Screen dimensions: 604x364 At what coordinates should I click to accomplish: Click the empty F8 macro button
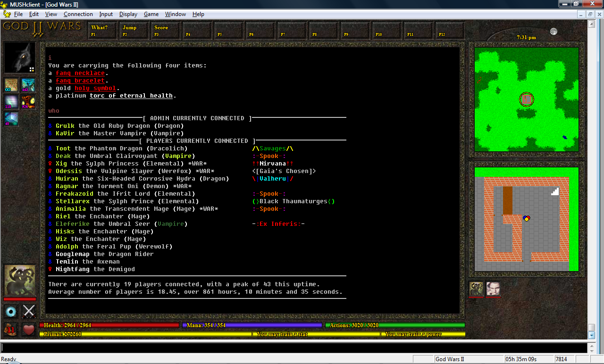click(324, 31)
